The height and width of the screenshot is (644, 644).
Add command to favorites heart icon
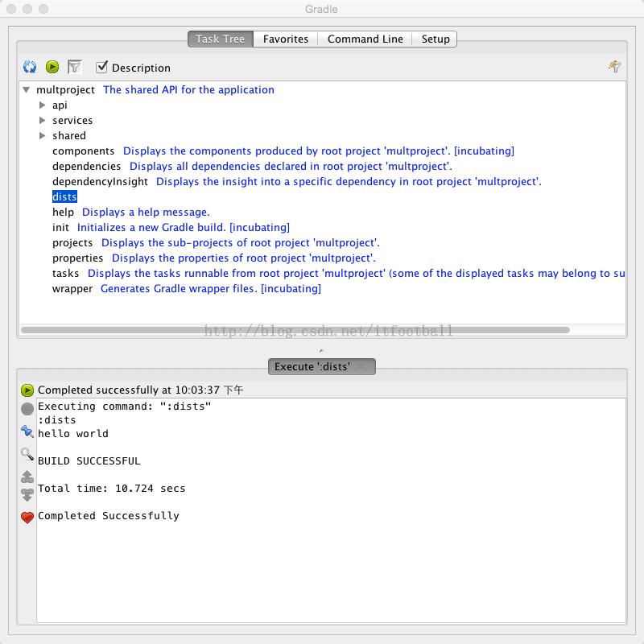coord(27,517)
